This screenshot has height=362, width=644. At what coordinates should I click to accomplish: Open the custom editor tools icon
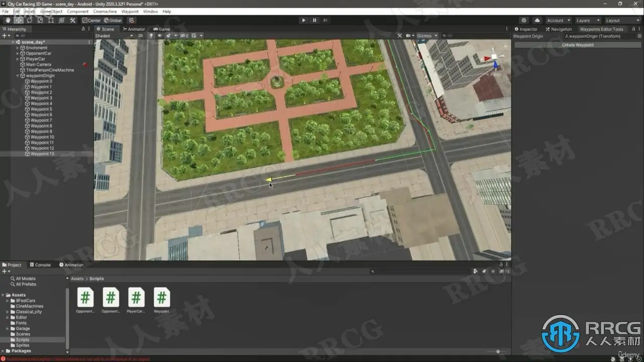(x=72, y=20)
